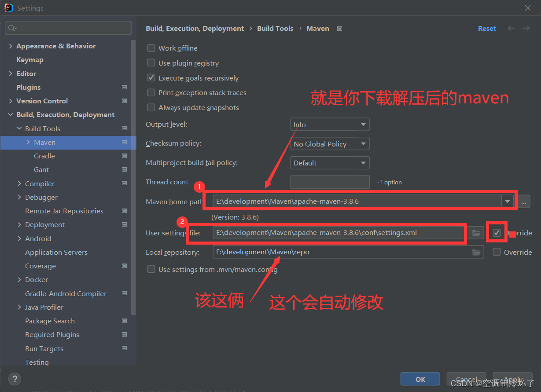Enable Override for Local repository

[x=497, y=252]
